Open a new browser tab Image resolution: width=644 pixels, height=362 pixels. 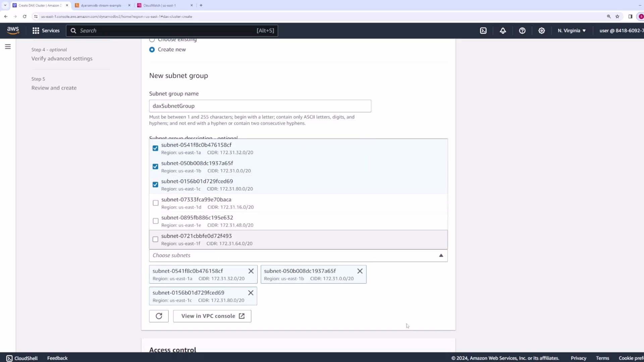coord(201,5)
